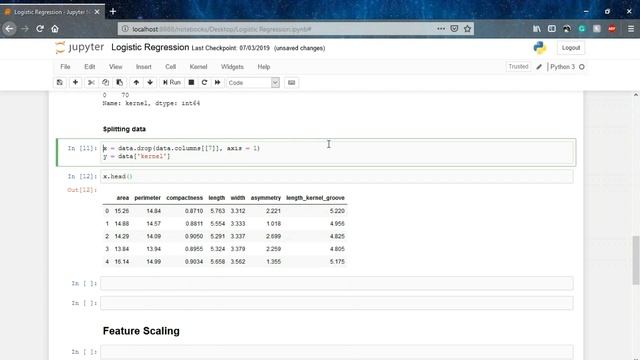Open the Firefox library icon
This screenshot has height=360, width=640.
[x=537, y=29]
